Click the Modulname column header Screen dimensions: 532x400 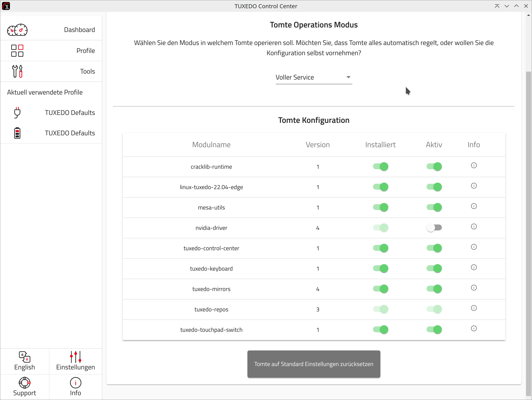click(211, 145)
